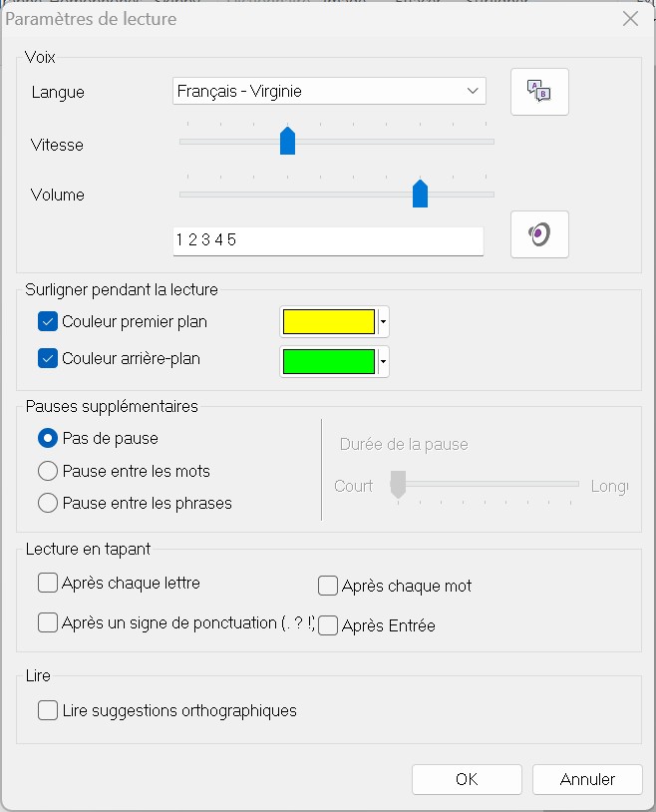Screen dimensions: 656x812
Task: Enable the Après chaque mot option
Action: pos(327,587)
